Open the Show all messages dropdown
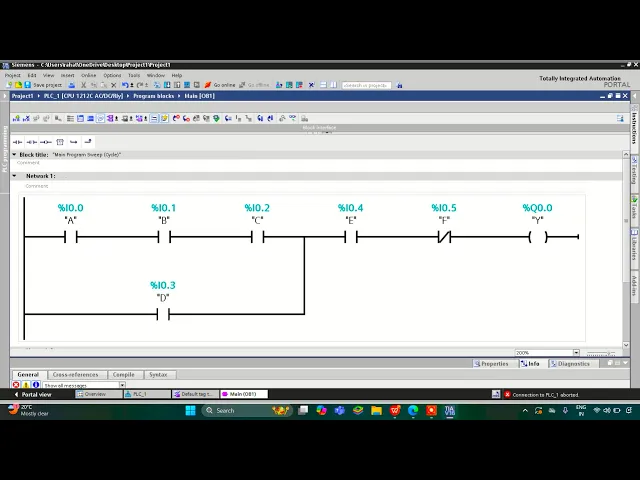This screenshot has width=640, height=480. click(x=122, y=385)
